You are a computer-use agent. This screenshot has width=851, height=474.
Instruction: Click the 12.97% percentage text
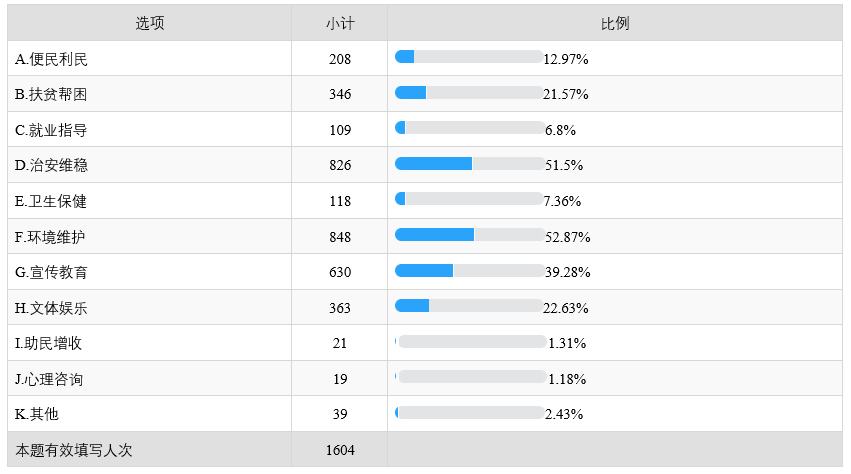point(566,59)
